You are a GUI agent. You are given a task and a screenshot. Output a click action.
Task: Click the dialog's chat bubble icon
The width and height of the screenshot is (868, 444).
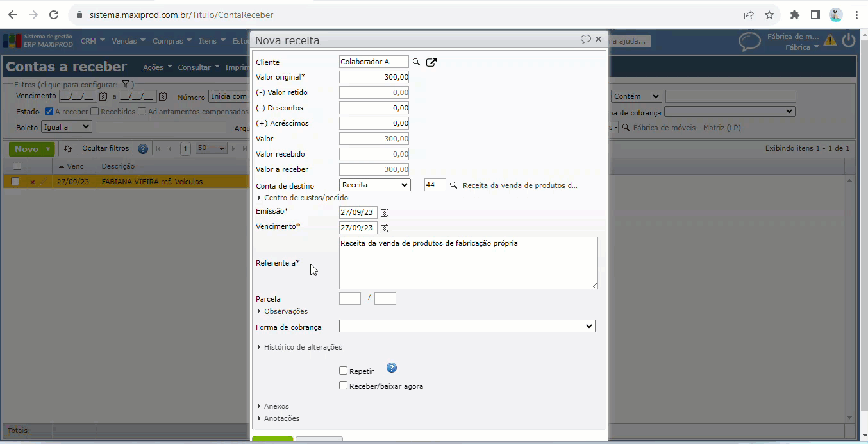tap(585, 39)
